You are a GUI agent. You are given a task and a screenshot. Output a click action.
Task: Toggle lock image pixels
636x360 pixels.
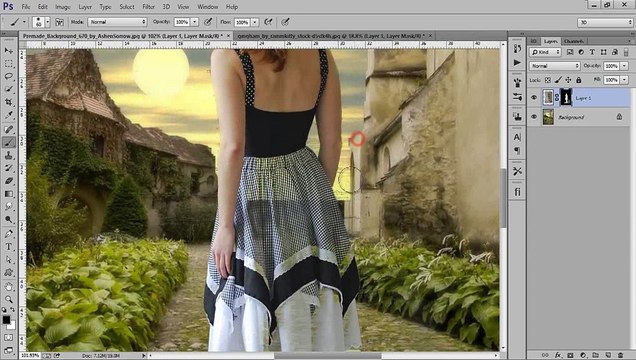click(558, 80)
